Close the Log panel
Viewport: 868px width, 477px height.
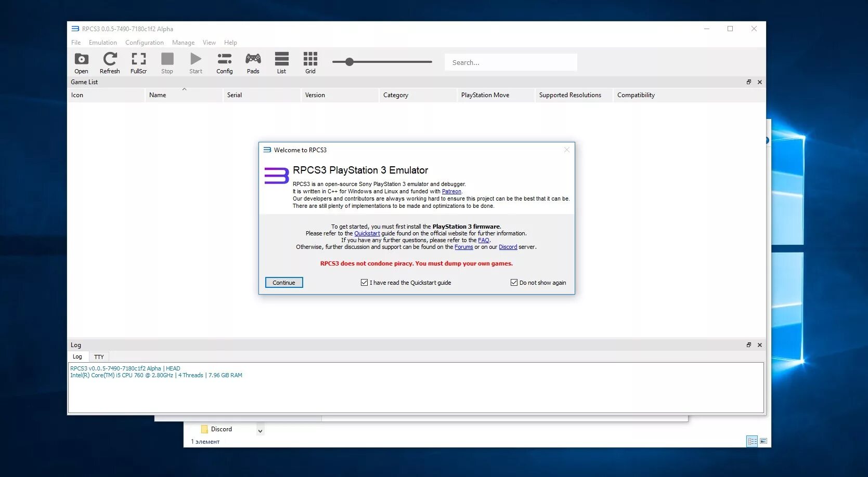(760, 345)
